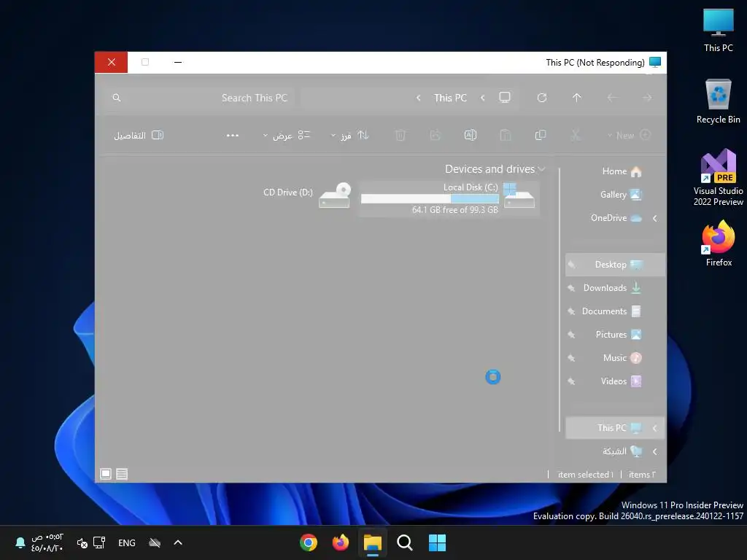Expand the OneDrive tree node

[x=655, y=218]
